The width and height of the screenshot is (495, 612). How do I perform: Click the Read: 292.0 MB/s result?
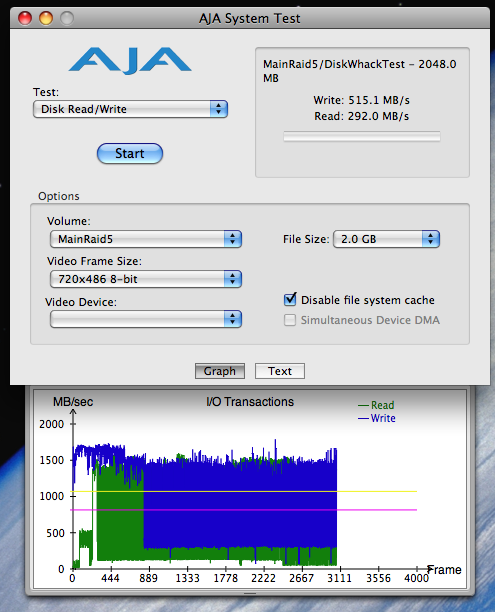(361, 116)
